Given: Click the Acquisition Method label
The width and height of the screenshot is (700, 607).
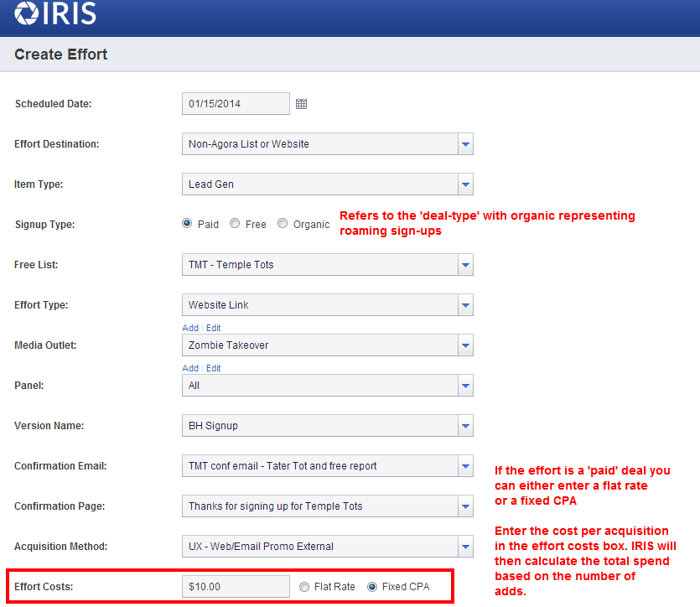Looking at the screenshot, I should tap(60, 547).
